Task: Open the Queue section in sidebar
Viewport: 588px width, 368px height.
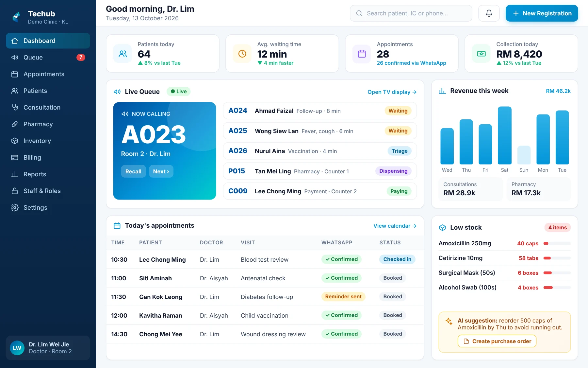Action: tap(48, 58)
